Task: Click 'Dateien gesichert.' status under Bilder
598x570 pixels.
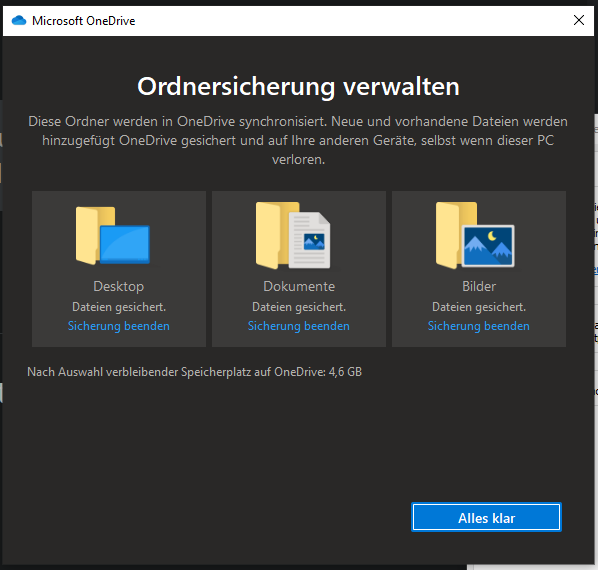Action: (x=479, y=307)
